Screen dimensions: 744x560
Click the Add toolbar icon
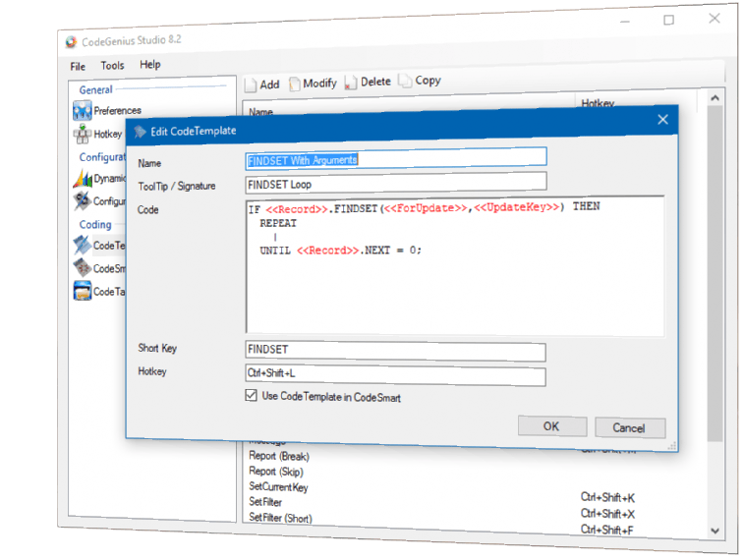coord(251,85)
